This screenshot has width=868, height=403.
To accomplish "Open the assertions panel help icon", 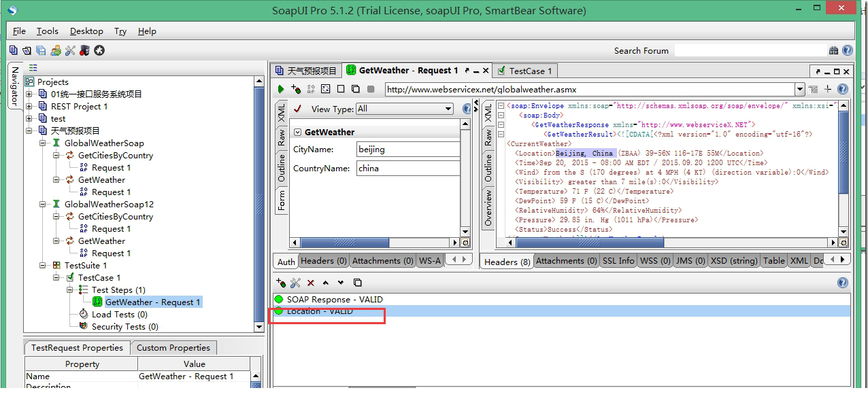I will [843, 283].
